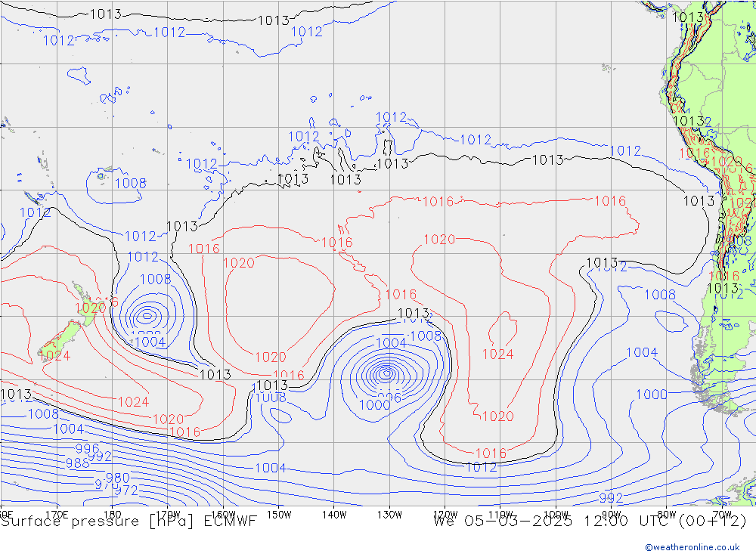Click the 972 isobar label
The image size is (756, 554).
coord(125,490)
